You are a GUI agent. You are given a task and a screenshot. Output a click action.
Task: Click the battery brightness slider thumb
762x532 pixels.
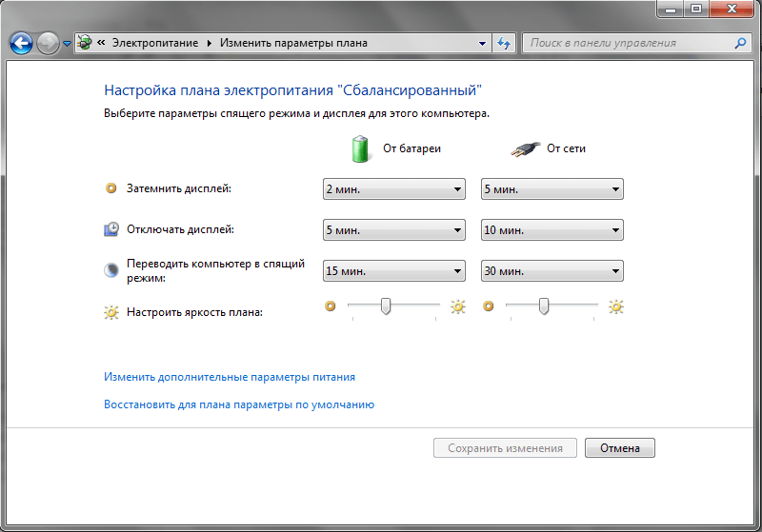pyautogui.click(x=386, y=305)
